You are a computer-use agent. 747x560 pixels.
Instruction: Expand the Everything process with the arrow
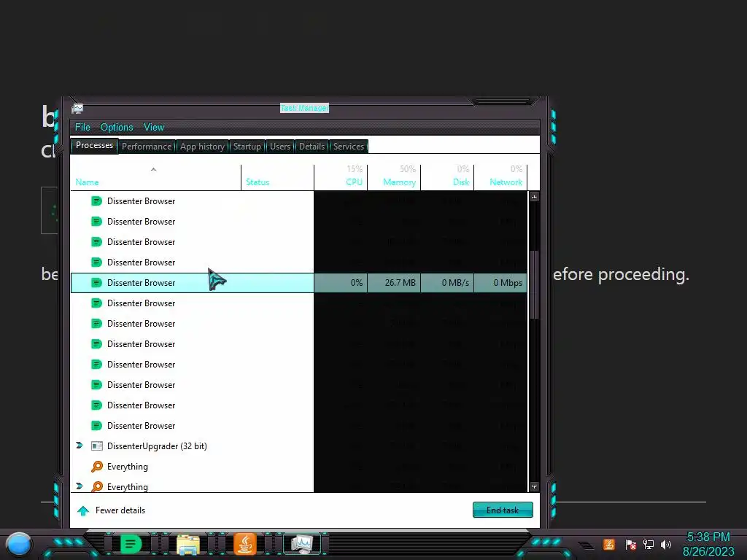pyautogui.click(x=80, y=486)
